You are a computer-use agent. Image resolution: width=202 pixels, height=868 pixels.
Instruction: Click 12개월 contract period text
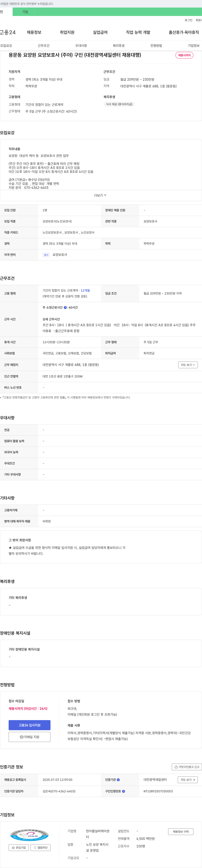point(85,291)
